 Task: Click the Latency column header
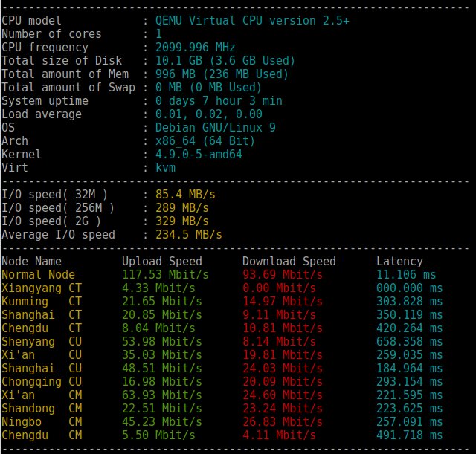[399, 261]
